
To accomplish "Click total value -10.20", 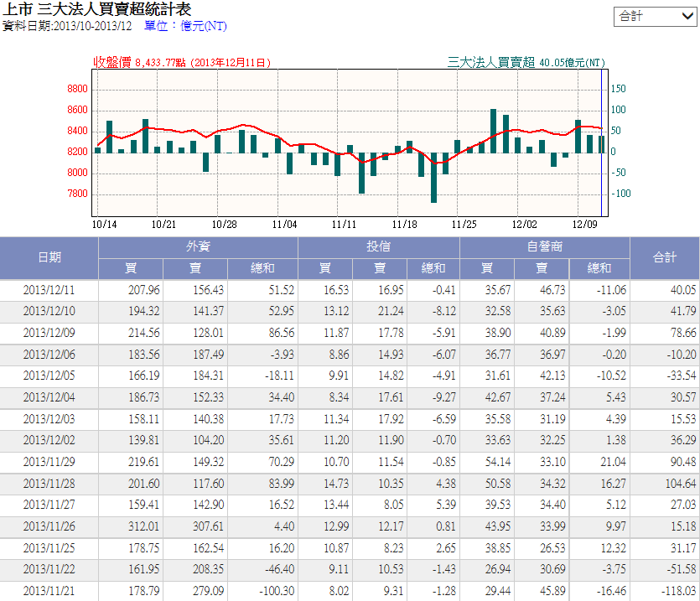I will point(682,355).
